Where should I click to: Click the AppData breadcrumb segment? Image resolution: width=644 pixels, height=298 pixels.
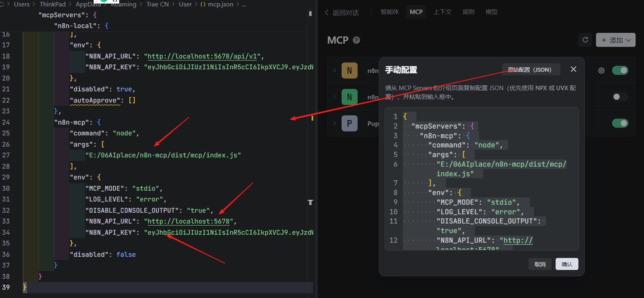coord(88,4)
